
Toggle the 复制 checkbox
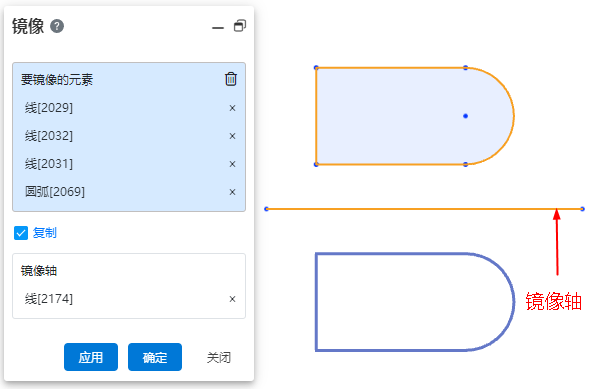pos(21,233)
